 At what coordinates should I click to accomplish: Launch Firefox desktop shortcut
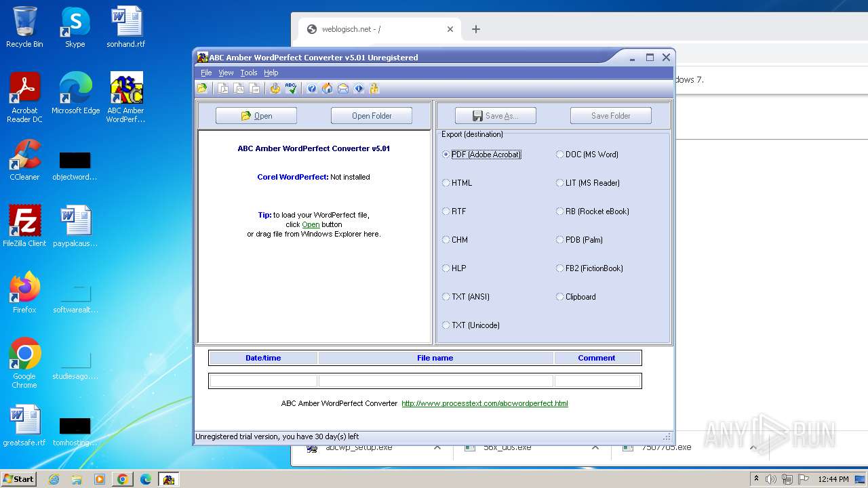point(24,293)
